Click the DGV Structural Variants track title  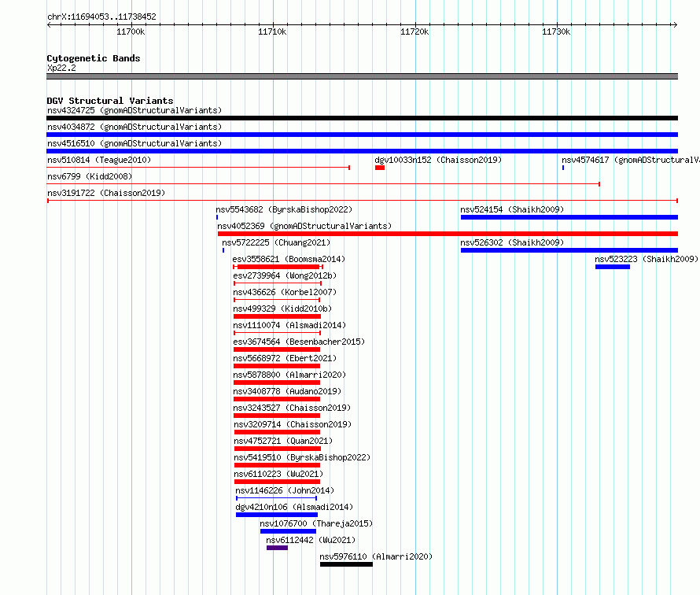[110, 101]
